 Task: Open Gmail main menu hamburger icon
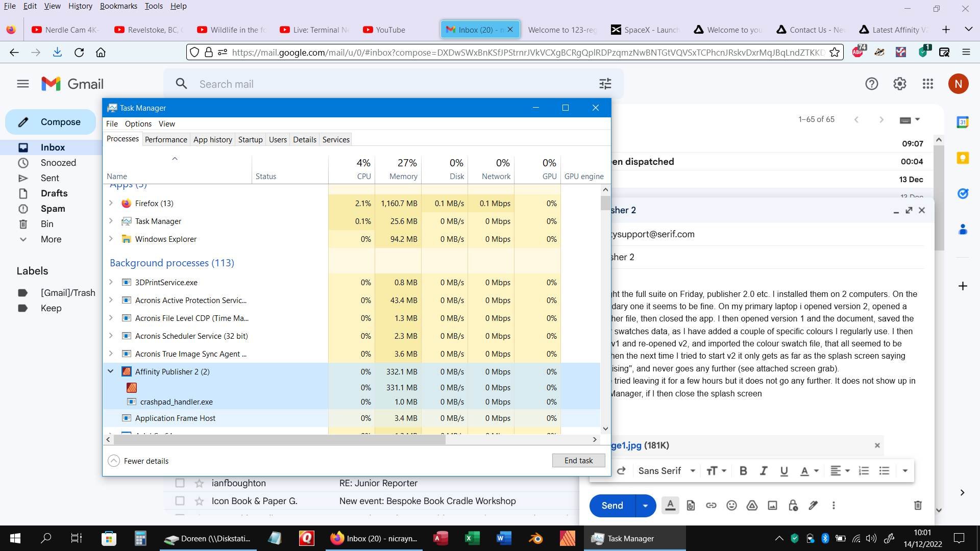[23, 84]
